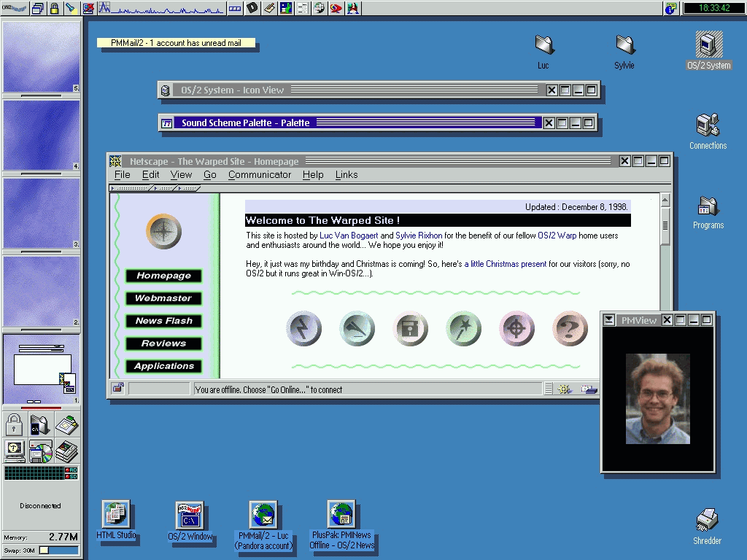The width and height of the screenshot is (747, 560).
Task: Click the Netscape component bar ship wheel icon
Action: [565, 389]
